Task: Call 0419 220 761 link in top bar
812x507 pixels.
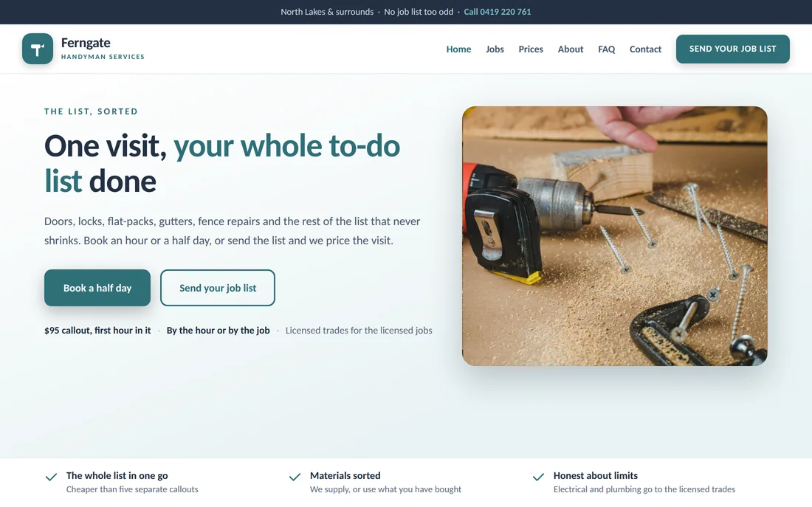Action: pos(497,12)
